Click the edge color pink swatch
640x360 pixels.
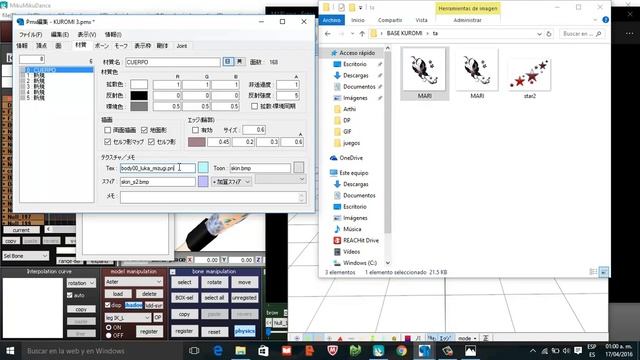coord(196,142)
